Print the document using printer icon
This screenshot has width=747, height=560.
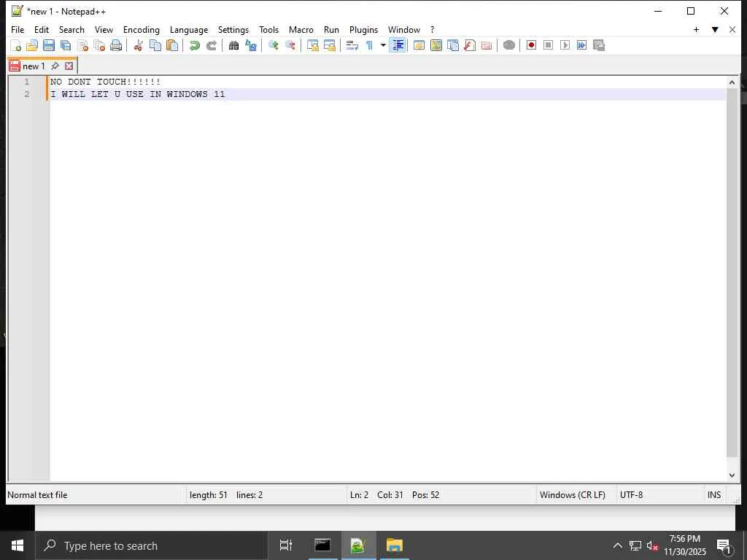116,45
